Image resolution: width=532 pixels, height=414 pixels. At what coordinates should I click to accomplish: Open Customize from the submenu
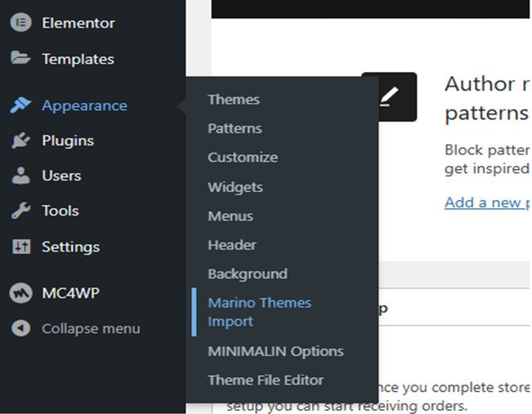(x=243, y=158)
